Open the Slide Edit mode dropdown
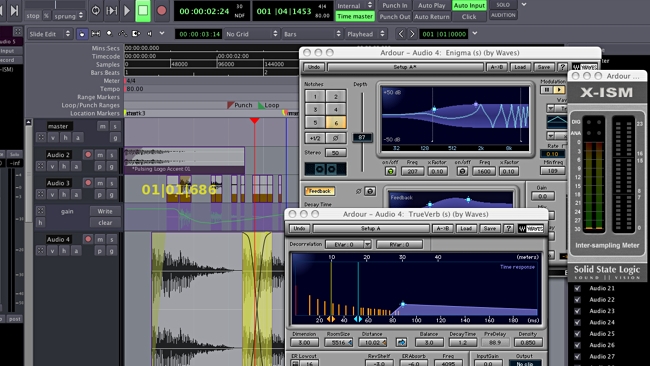 pyautogui.click(x=50, y=34)
